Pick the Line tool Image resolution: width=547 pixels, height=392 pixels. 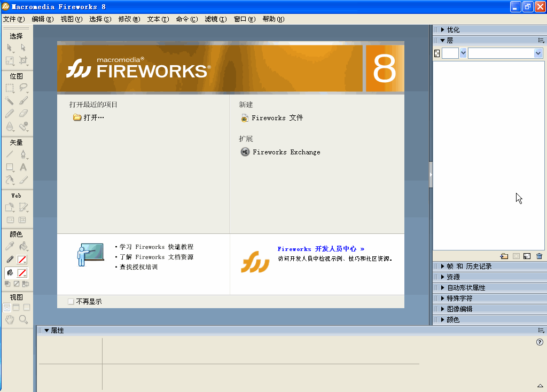10,154
